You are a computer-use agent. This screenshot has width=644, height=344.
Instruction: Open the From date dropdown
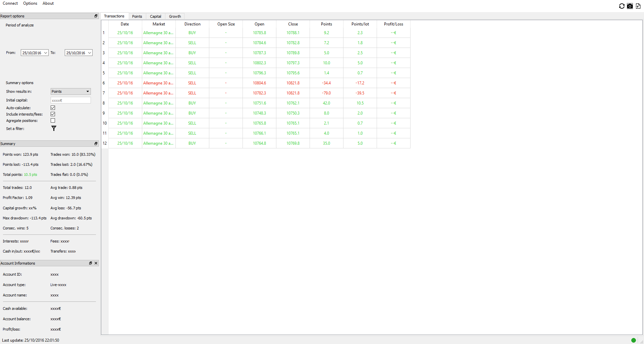[46, 53]
